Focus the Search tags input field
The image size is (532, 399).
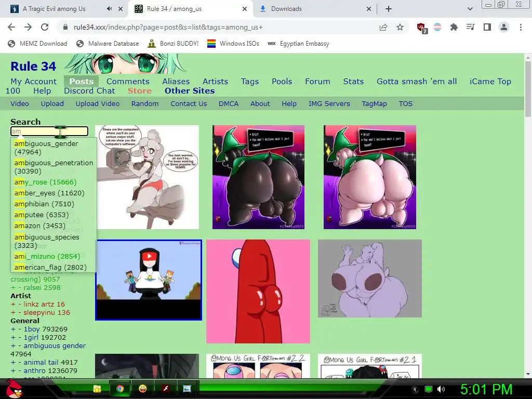tap(49, 131)
